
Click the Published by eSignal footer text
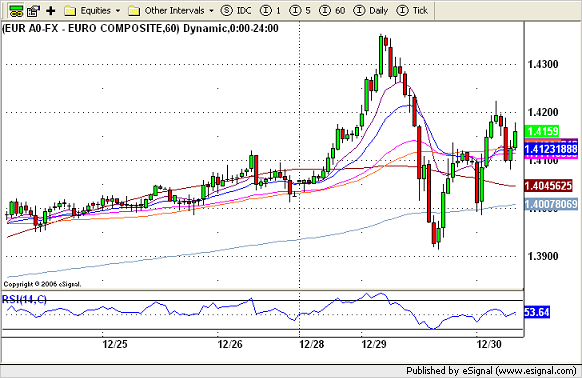click(491, 371)
